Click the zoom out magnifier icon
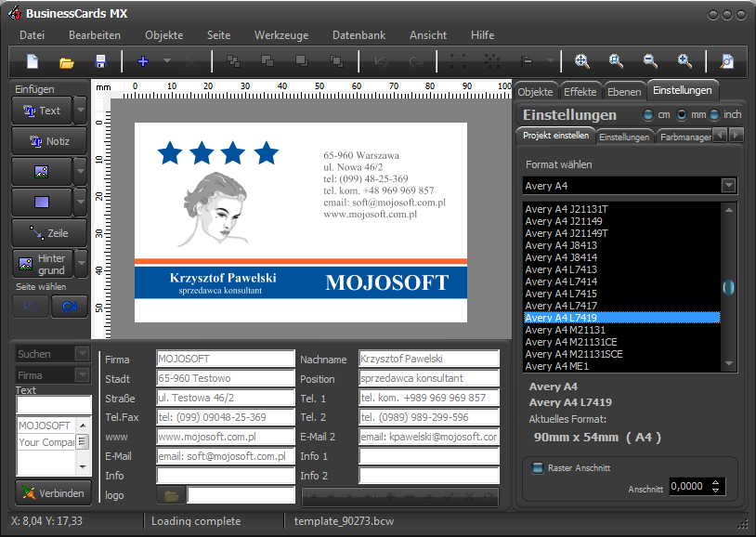Viewport: 756px width, 537px height. click(650, 60)
